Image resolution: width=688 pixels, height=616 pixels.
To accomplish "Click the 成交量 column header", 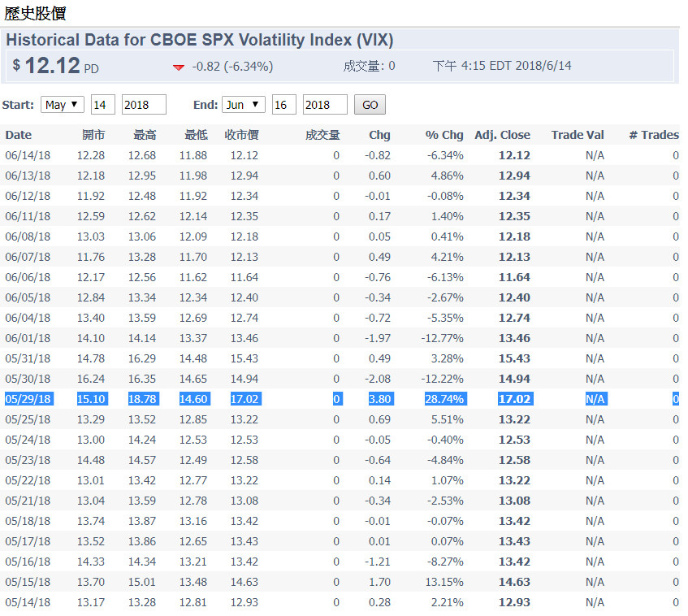I will (322, 135).
